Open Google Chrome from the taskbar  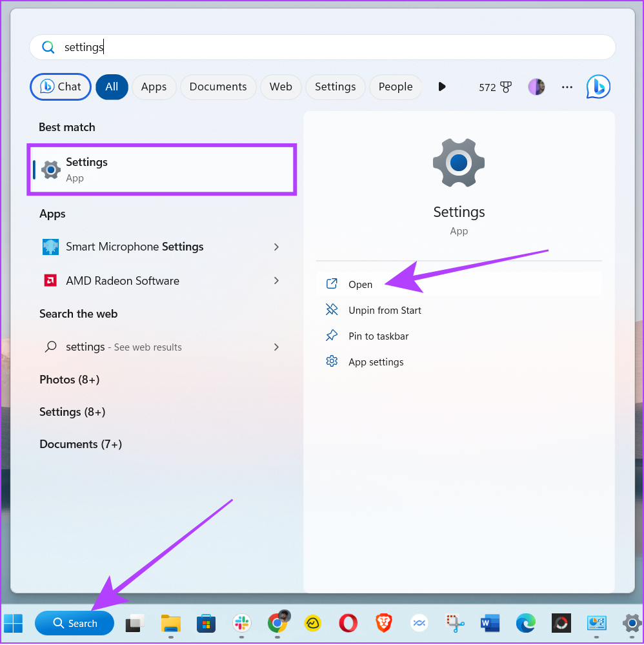277,622
